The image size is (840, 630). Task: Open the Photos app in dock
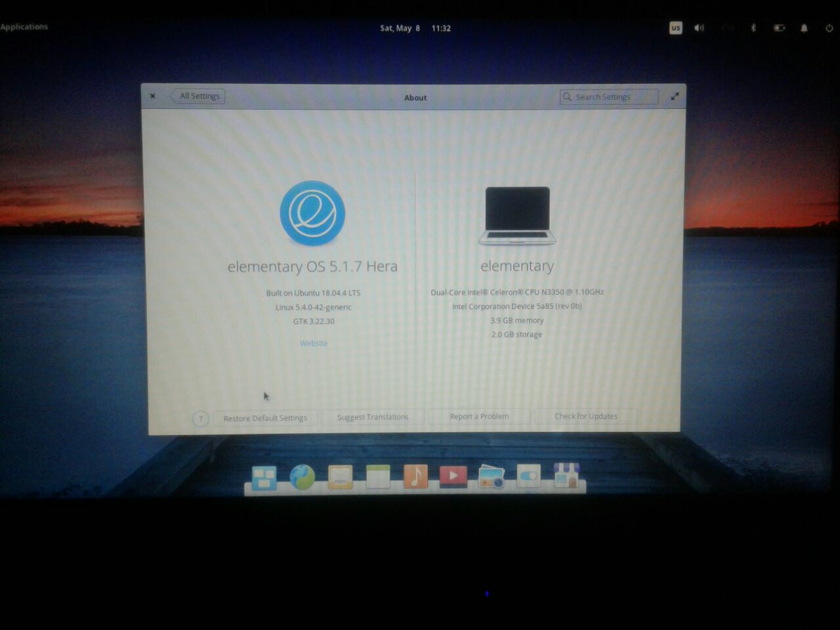491,477
